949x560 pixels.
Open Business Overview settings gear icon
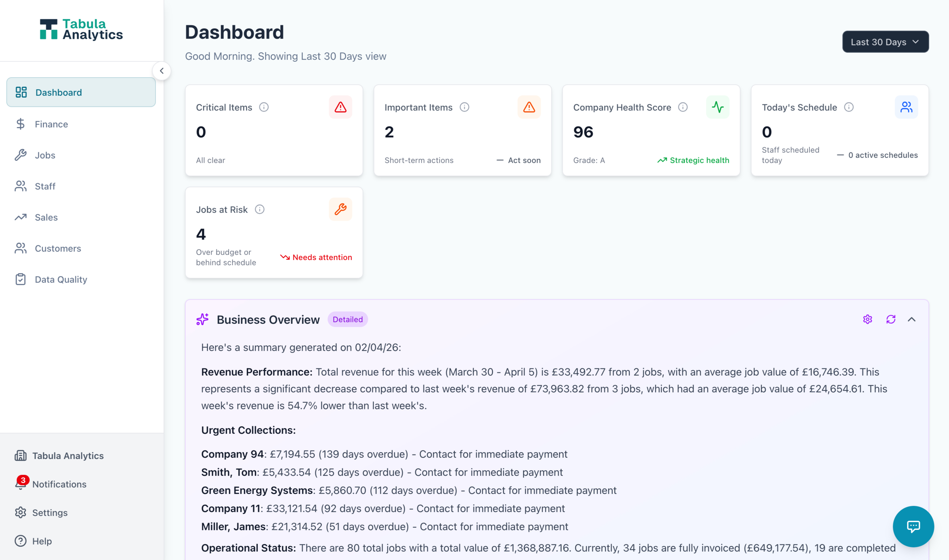[x=867, y=319]
